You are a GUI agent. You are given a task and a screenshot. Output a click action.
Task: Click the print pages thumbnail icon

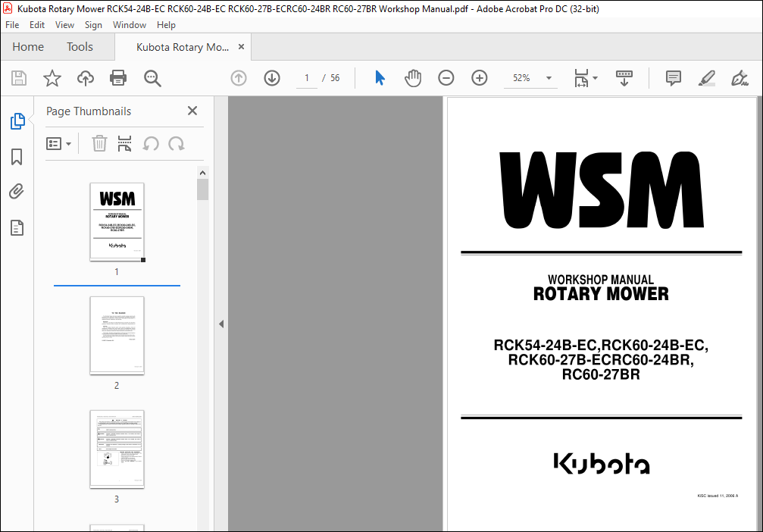pyautogui.click(x=124, y=143)
